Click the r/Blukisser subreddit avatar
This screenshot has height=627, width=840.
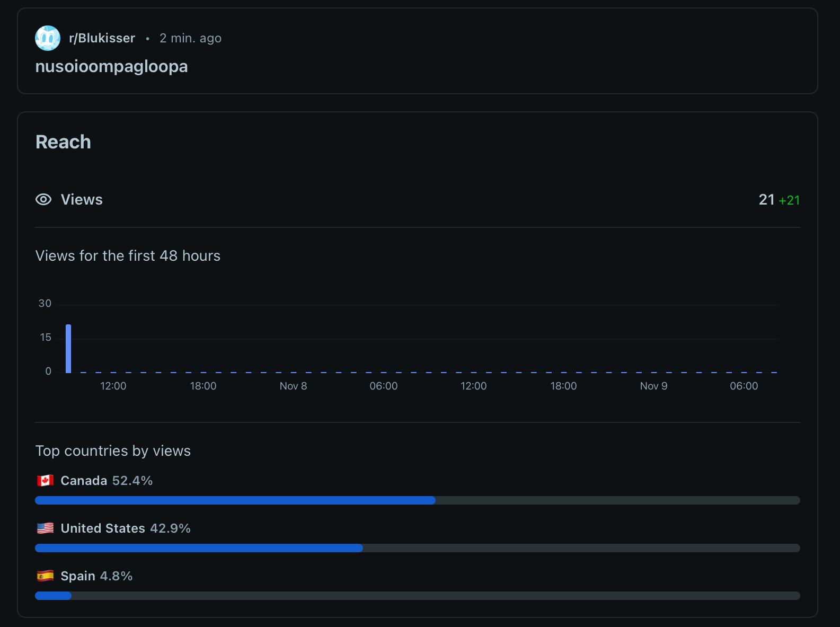[48, 38]
